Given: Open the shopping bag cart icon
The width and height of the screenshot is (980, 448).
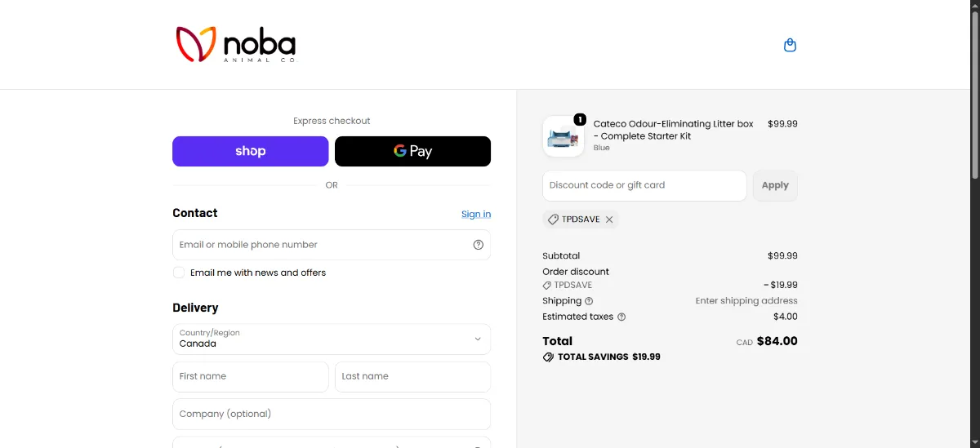Looking at the screenshot, I should pos(790,45).
